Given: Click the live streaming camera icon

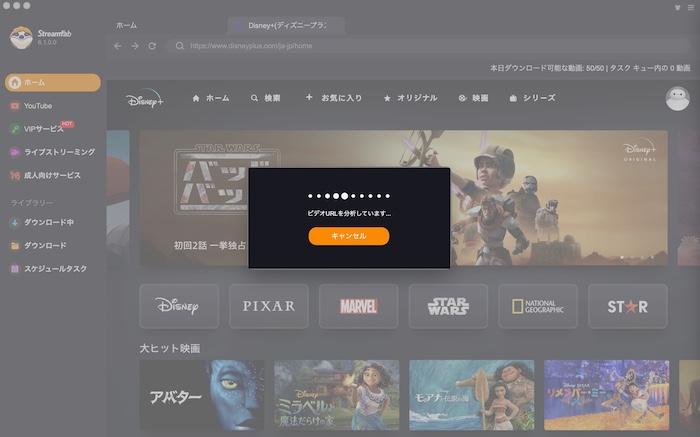Looking at the screenshot, I should coord(15,152).
